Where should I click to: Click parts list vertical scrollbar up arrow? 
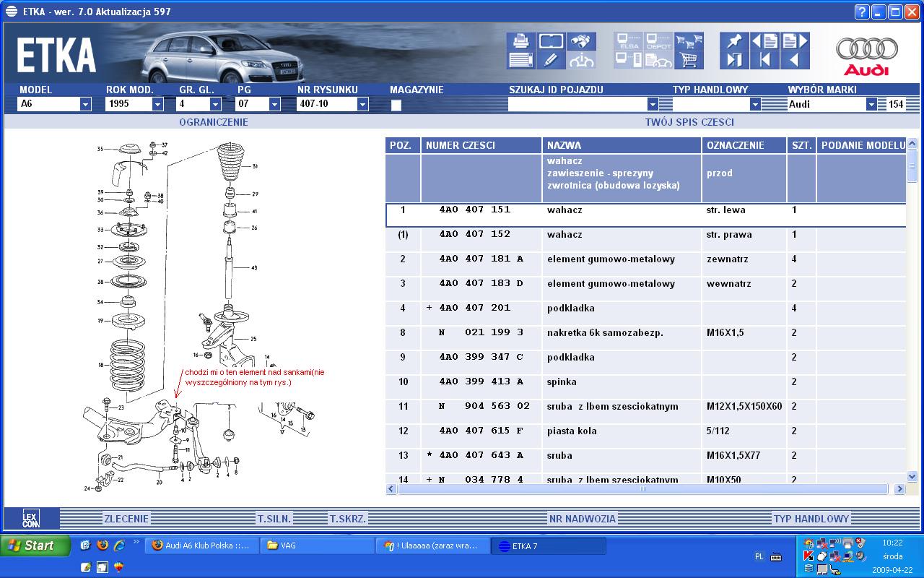(x=912, y=144)
